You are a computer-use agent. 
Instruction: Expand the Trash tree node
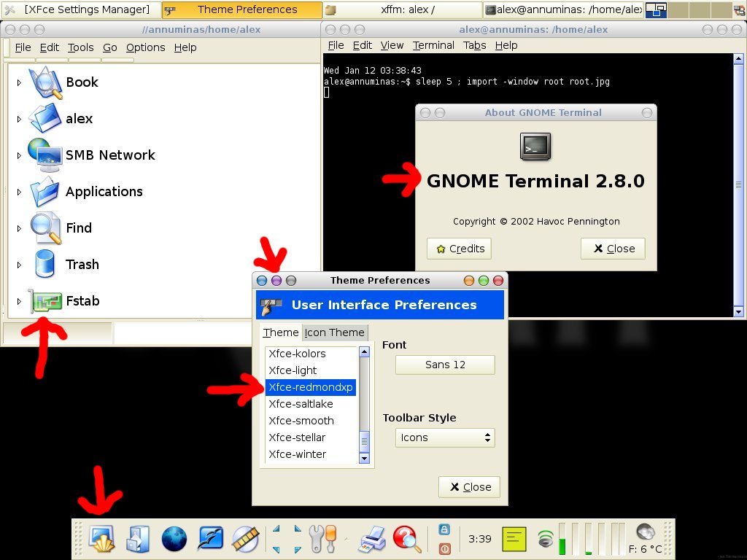click(x=19, y=265)
